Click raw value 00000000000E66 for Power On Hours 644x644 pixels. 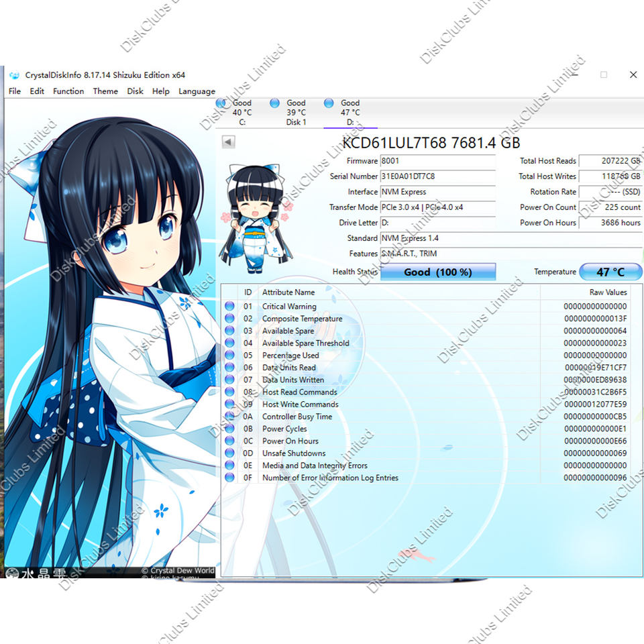pyautogui.click(x=595, y=441)
